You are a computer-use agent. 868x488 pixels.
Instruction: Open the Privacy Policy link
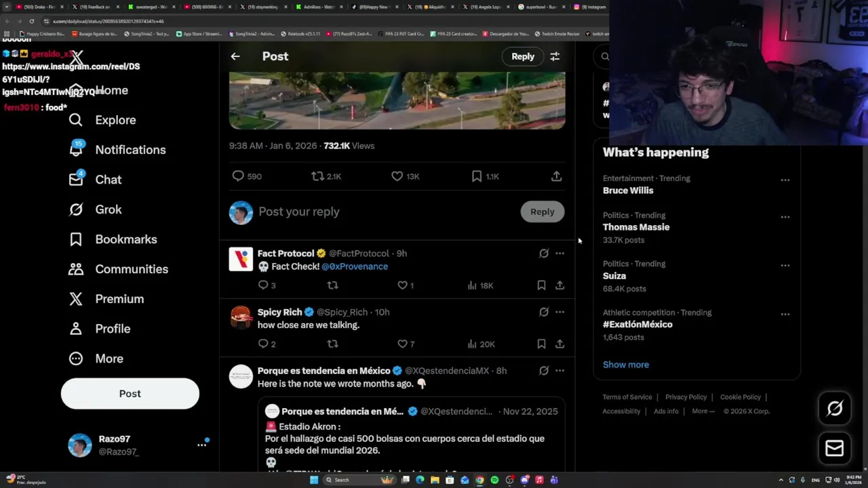point(686,397)
